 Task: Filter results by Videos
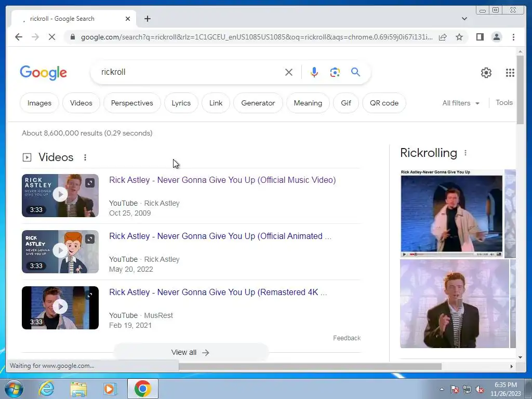(x=81, y=103)
